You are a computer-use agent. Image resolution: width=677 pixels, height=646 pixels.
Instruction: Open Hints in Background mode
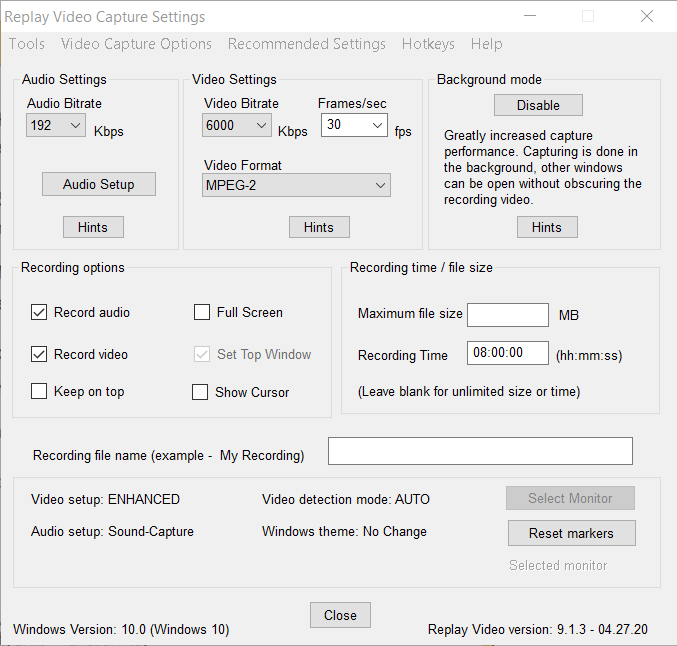point(547,227)
